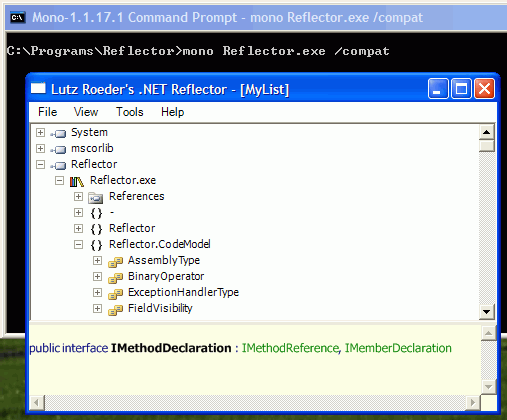
Task: Collapse the Reflector assembly node
Action: point(40,164)
